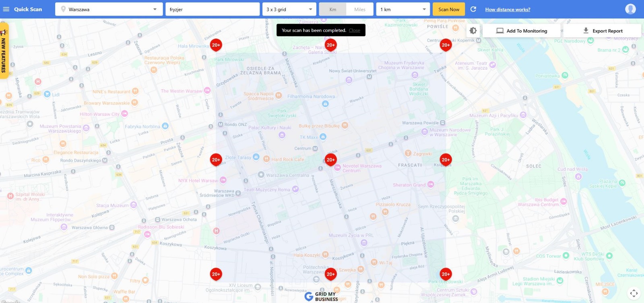Click the center 20+ grid pin near Novotel

point(330,160)
